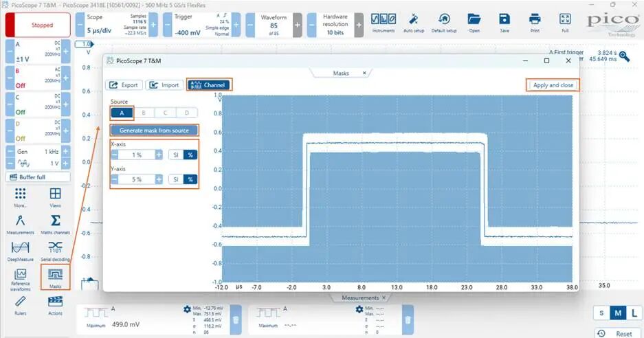Run Auto setup from toolbar

pos(414,23)
